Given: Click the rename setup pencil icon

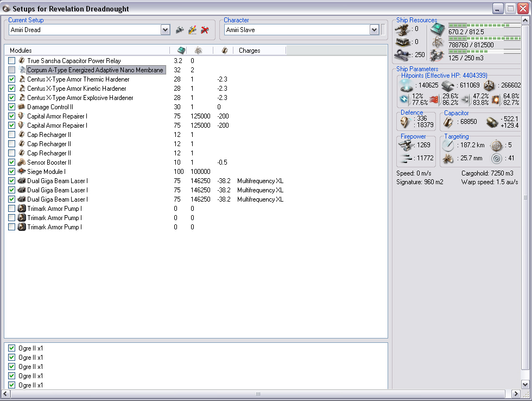Looking at the screenshot, I should click(x=192, y=30).
